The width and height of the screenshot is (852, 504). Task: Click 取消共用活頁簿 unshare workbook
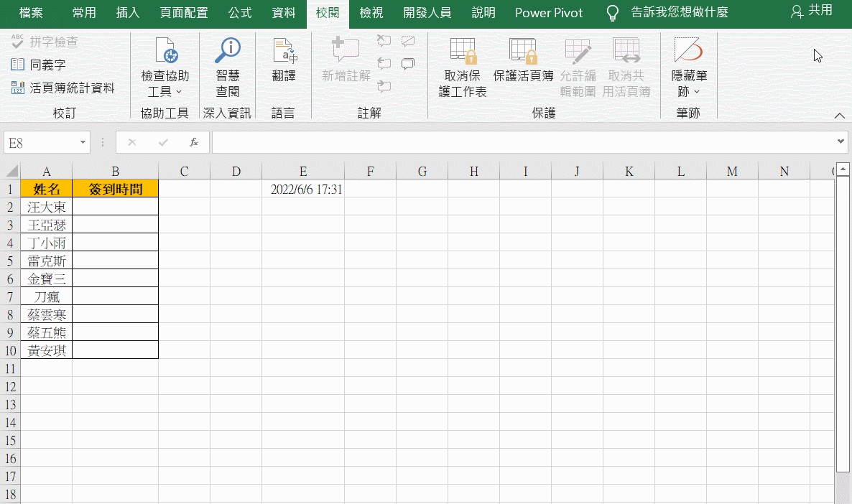(x=626, y=68)
